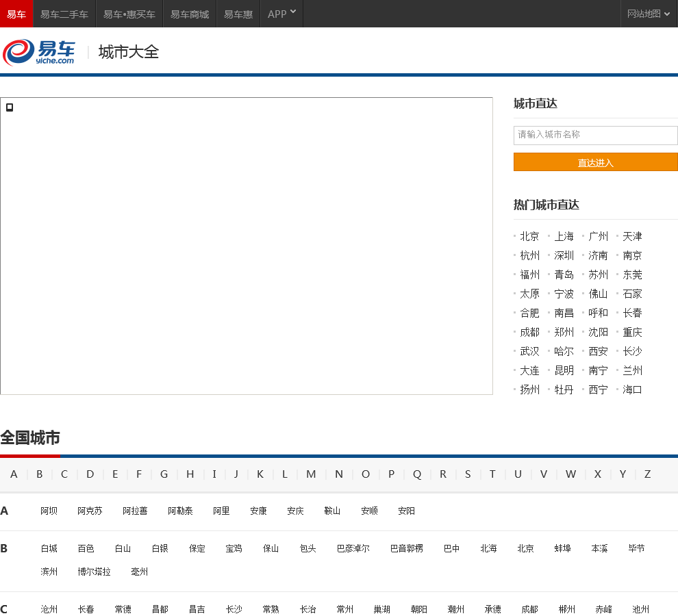Click the red 易车 home tab
The width and height of the screenshot is (678, 616).
pyautogui.click(x=16, y=14)
